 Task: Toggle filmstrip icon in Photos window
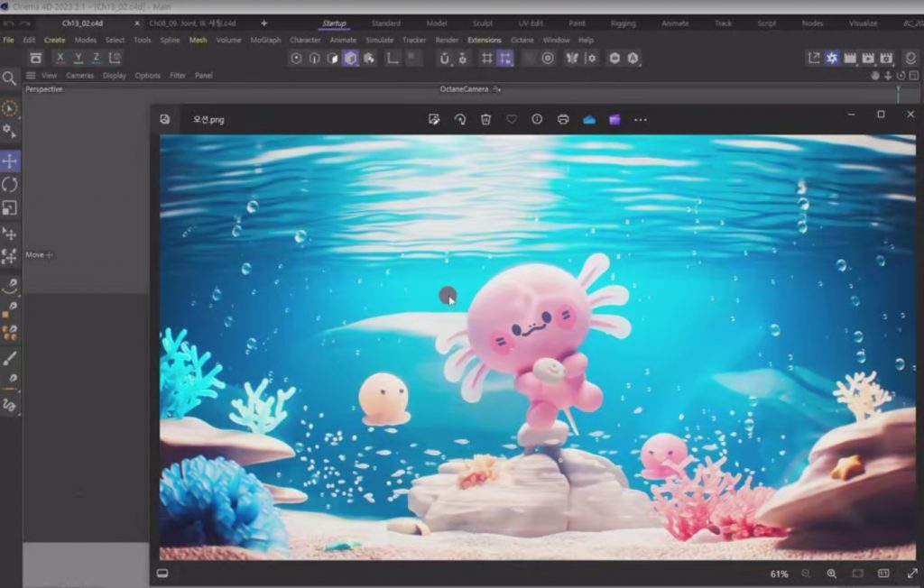[162, 574]
